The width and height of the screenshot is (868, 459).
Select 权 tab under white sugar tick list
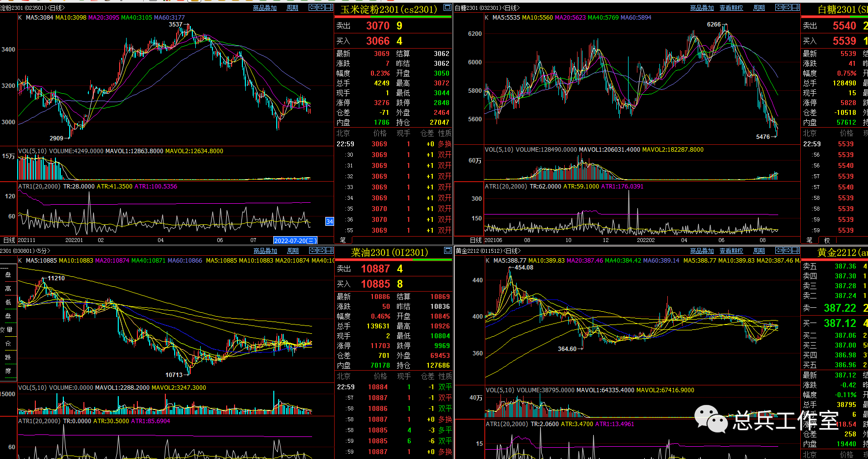click(827, 240)
